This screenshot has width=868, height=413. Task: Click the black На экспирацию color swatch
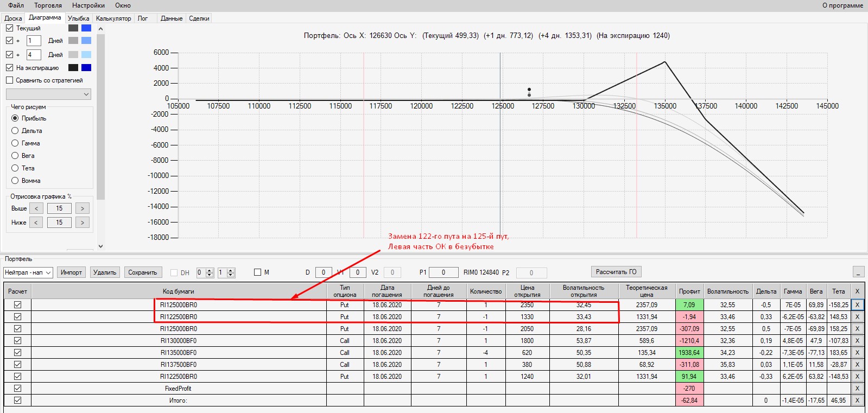tap(73, 68)
